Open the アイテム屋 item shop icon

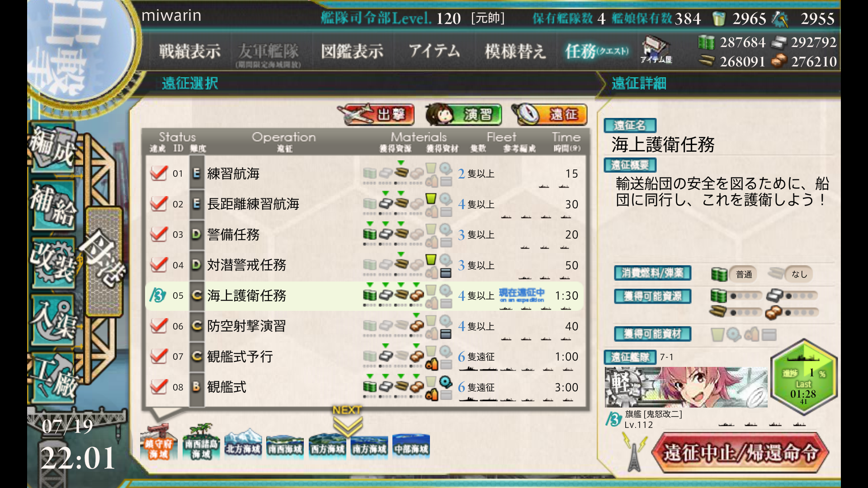tap(656, 50)
